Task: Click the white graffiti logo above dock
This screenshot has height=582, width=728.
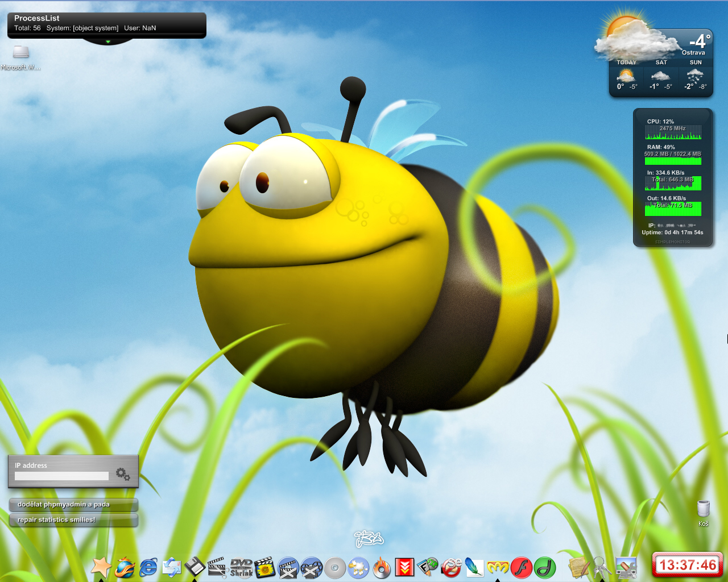Action: click(369, 539)
